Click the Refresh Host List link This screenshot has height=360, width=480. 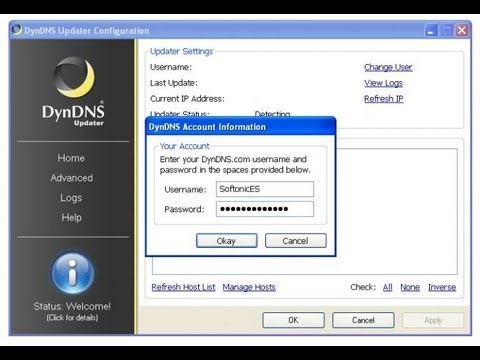tap(183, 287)
